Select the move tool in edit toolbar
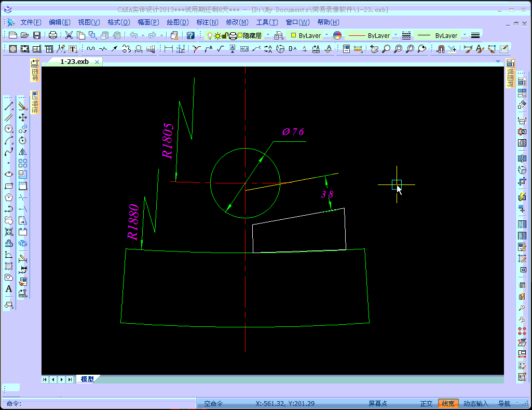The width and height of the screenshot is (532, 410). click(22, 117)
